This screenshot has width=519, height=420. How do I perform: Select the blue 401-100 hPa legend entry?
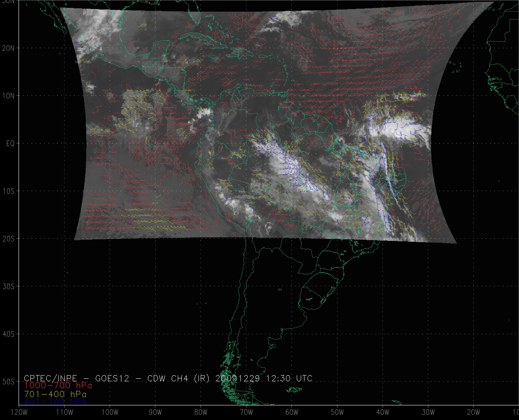click(x=55, y=401)
